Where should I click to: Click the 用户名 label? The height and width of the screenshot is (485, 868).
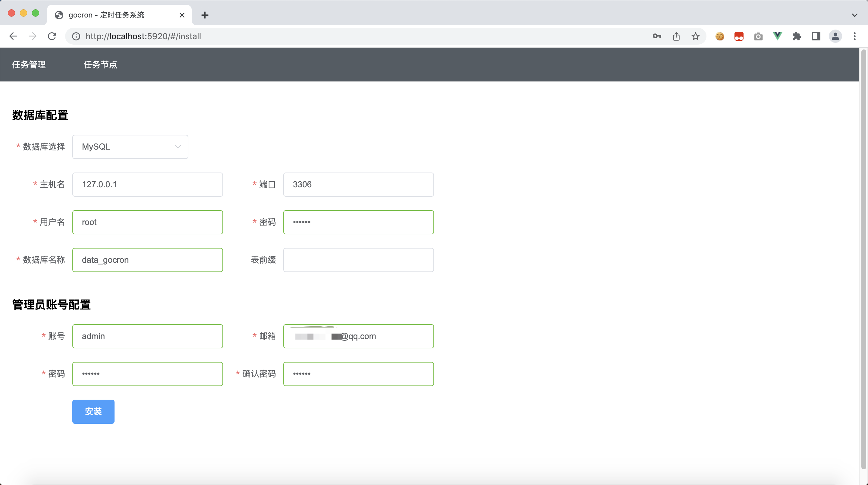click(x=52, y=222)
